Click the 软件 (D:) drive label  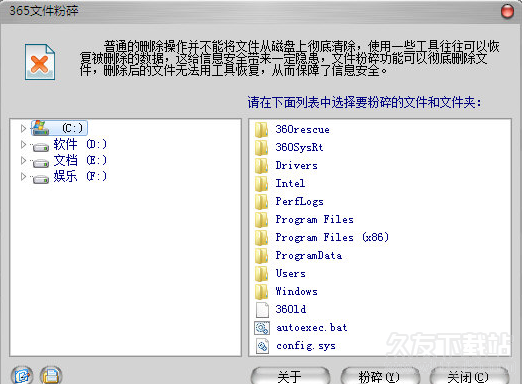(80, 144)
